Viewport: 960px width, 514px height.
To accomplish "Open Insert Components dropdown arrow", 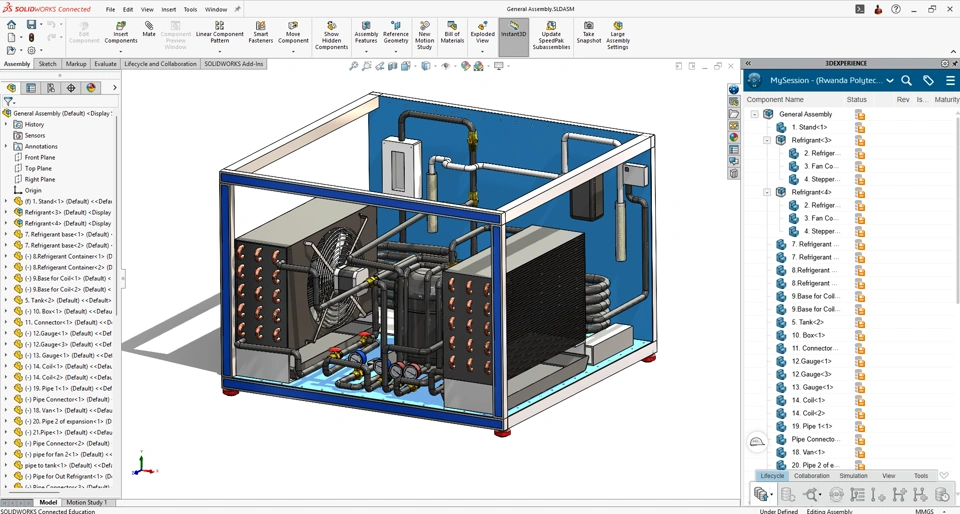I will coord(121,51).
